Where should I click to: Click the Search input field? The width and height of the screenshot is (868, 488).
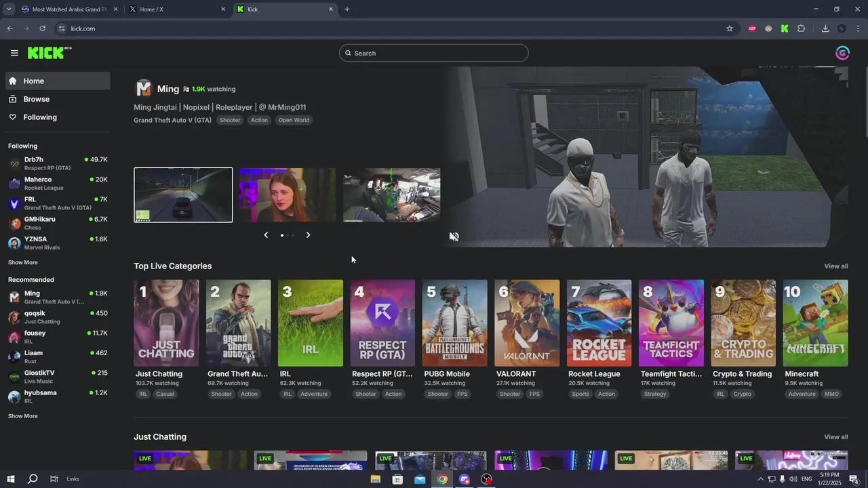[x=434, y=53]
